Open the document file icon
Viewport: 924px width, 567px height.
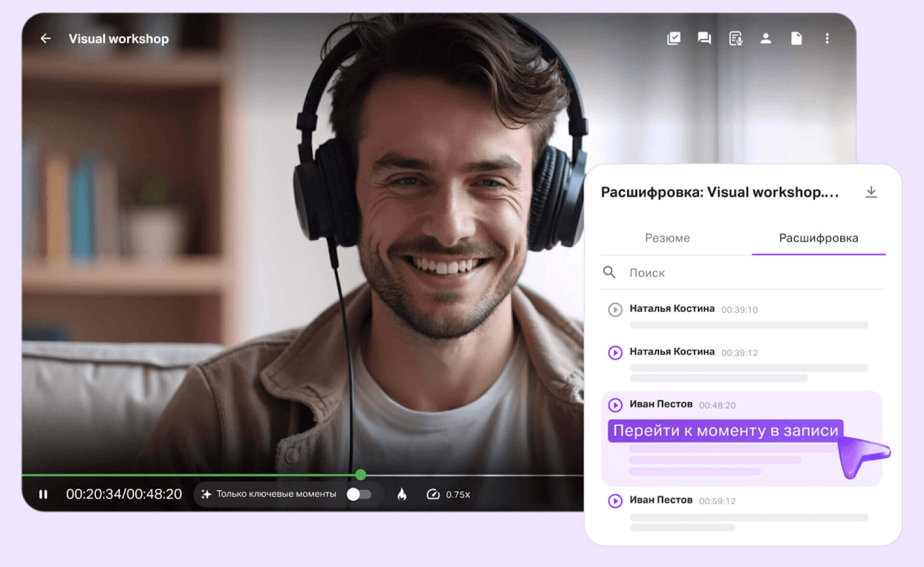[x=796, y=39]
